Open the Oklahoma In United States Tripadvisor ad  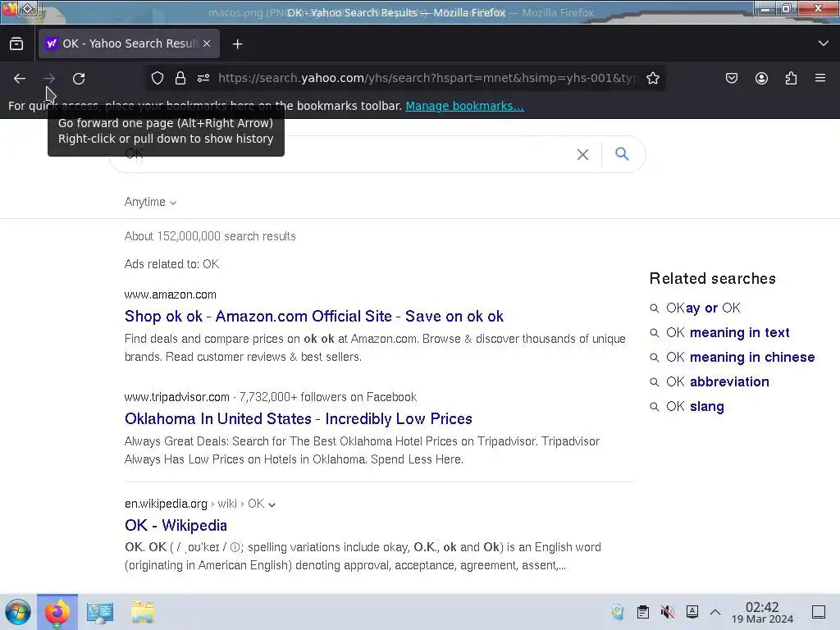(x=299, y=419)
